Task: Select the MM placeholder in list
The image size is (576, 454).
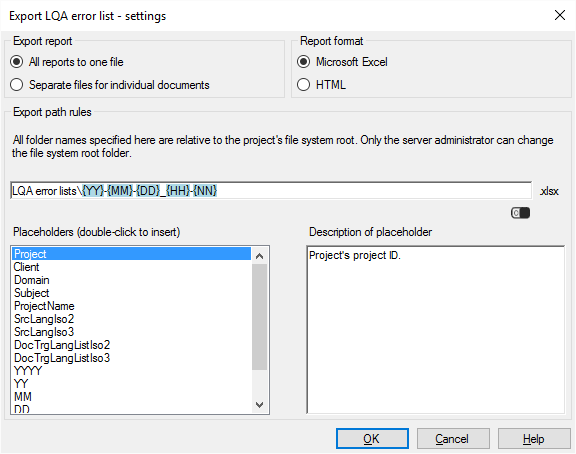Action: coord(132,397)
